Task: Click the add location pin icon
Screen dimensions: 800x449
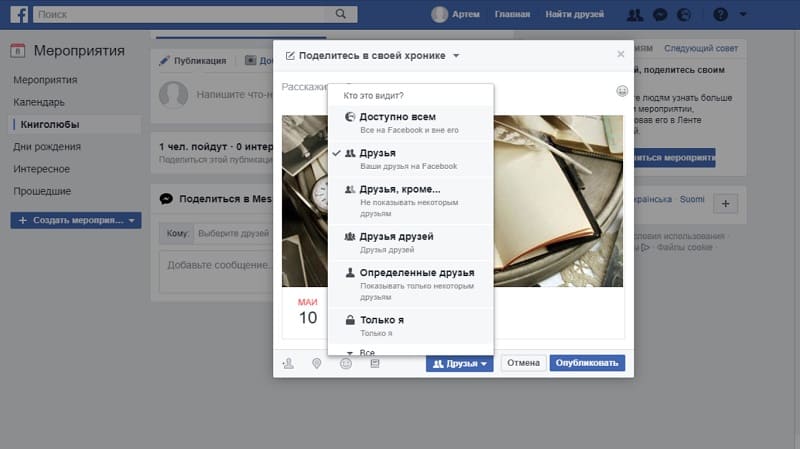Action: (317, 363)
